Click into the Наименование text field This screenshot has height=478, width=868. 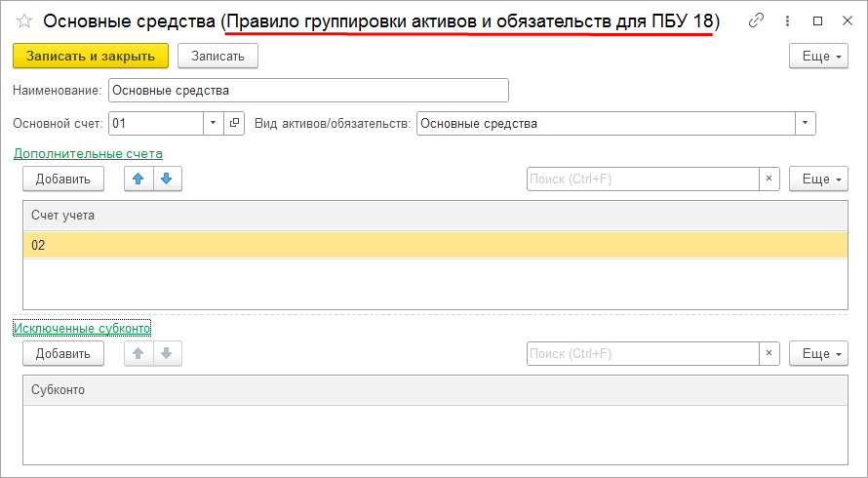pyautogui.click(x=308, y=91)
